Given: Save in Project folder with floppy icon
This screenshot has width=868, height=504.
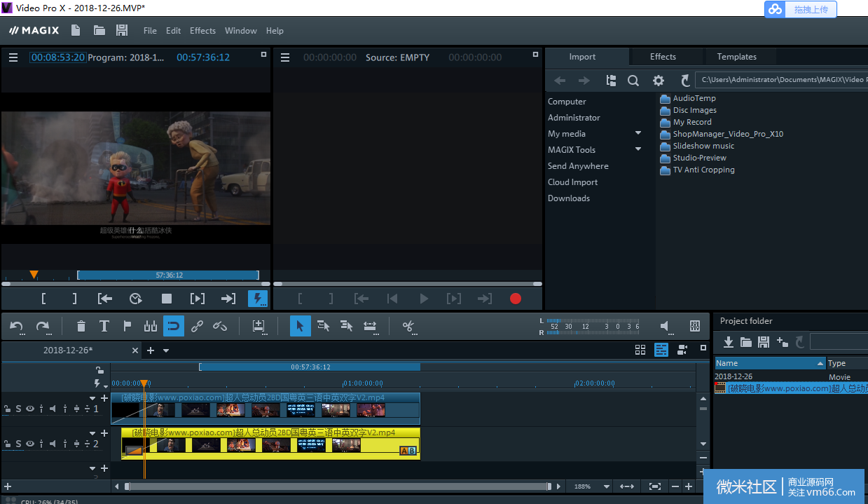Looking at the screenshot, I should click(764, 342).
